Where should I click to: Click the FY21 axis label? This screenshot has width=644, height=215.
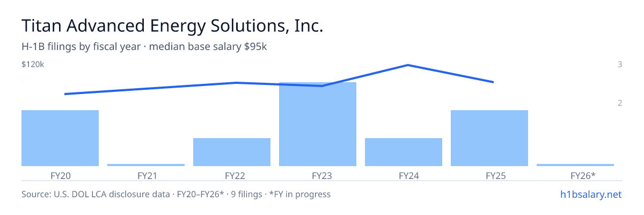point(146,175)
